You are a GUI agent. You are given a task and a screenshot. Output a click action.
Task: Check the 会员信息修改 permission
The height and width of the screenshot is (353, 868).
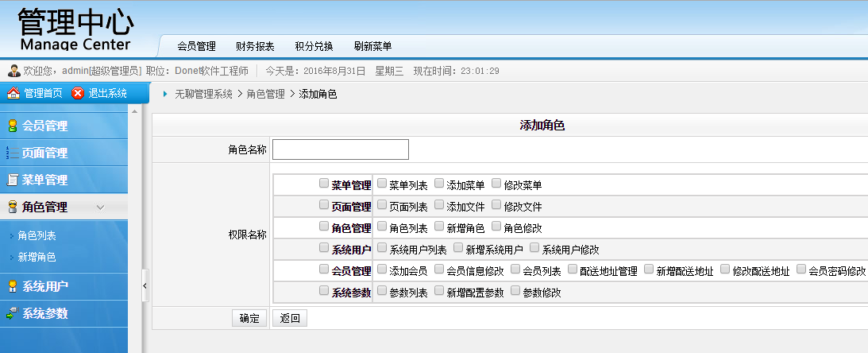click(439, 269)
